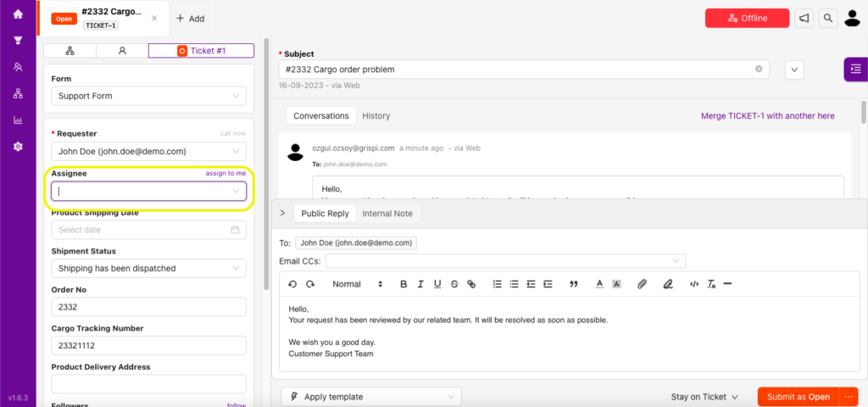Screen dimensions: 868x407
Task: Close the #2332 Cargo ticket tab
Action: [154, 18]
